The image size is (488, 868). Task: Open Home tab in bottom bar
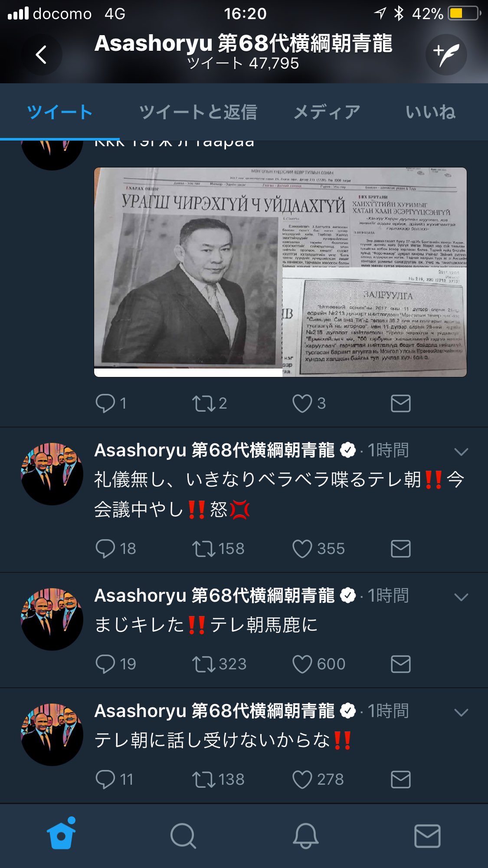pyautogui.click(x=61, y=834)
